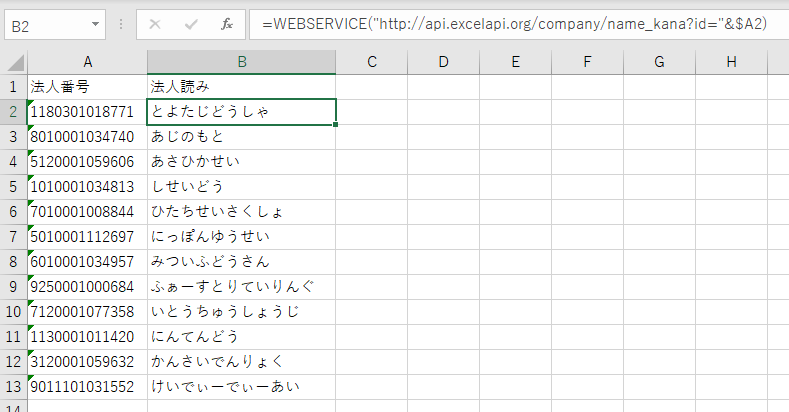Screen dimensions: 789x412
Task: Select cell containing 1180301018771
Action: click(88, 111)
